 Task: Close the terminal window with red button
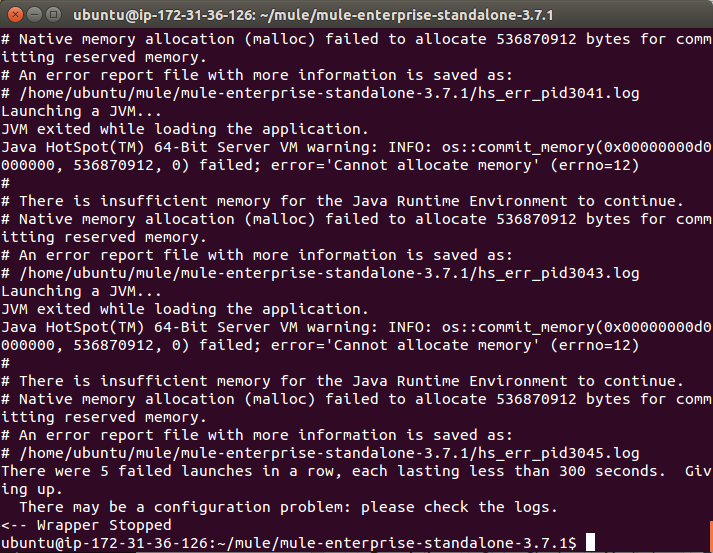[x=15, y=15]
